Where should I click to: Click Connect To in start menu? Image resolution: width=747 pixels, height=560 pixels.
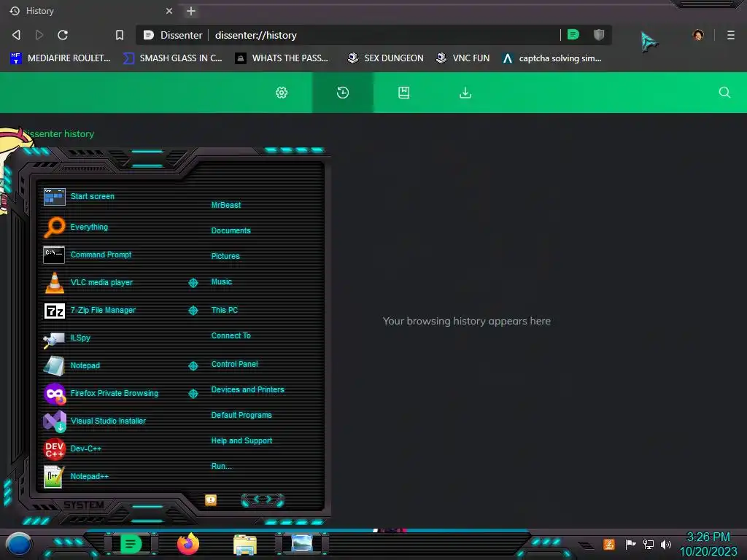(x=231, y=335)
